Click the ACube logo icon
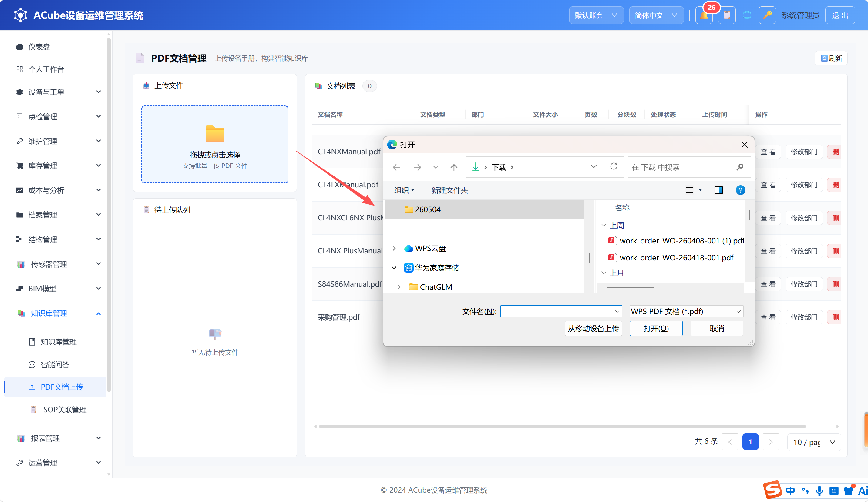Image resolution: width=868 pixels, height=502 pixels. 20,15
